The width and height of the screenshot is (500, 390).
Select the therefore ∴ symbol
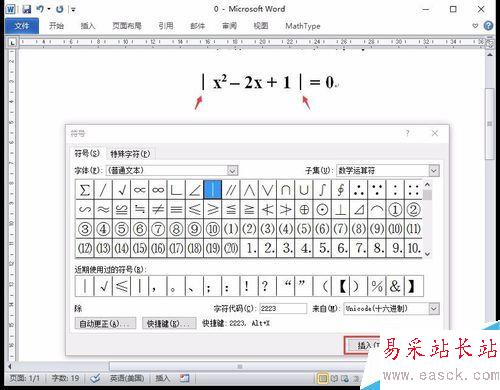pos(359,190)
